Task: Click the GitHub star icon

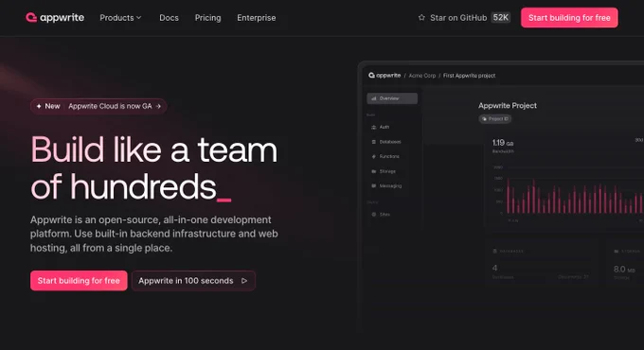Action: 421,18
